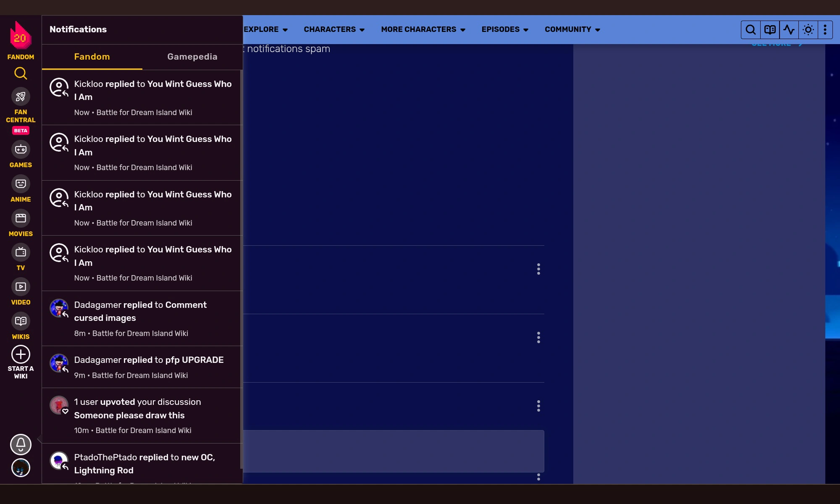Open search from the left sidebar
This screenshot has height=504, width=840.
coord(21,73)
